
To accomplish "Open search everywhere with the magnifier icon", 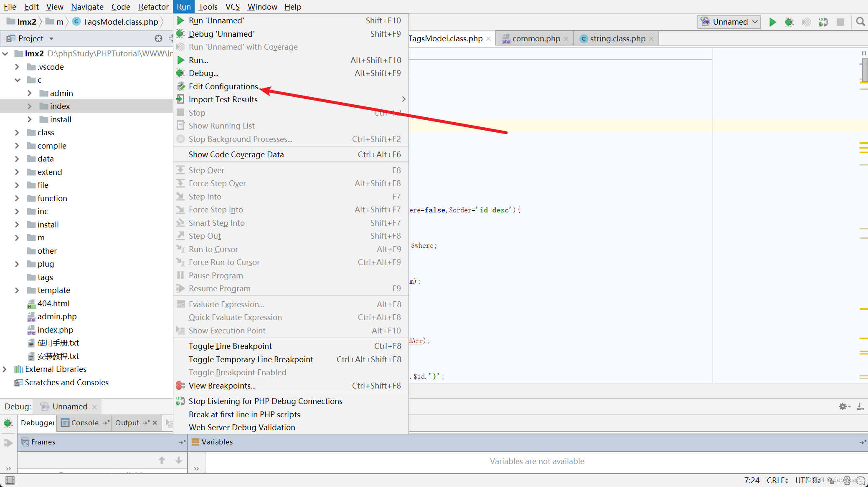I will (860, 22).
